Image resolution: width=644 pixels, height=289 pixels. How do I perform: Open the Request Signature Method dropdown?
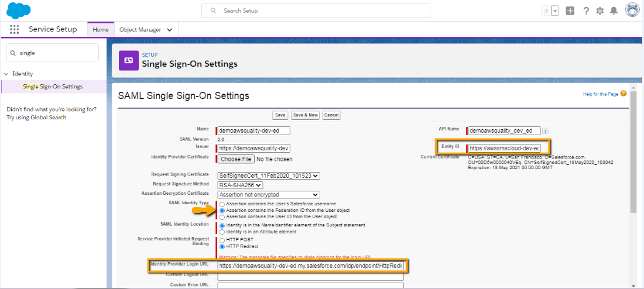tap(240, 185)
